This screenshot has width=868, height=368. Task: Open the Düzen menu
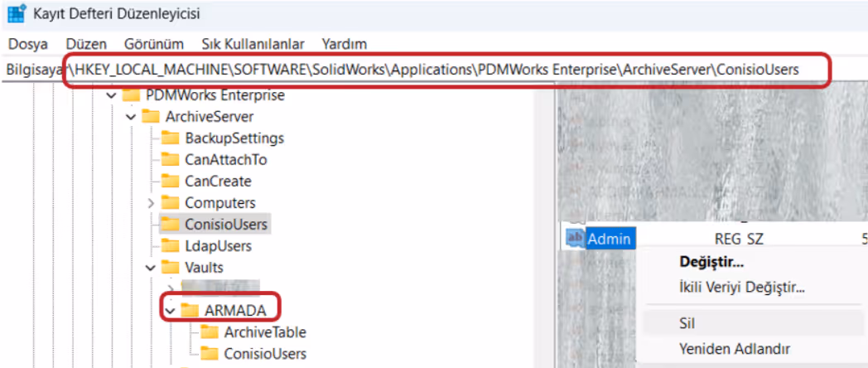(x=86, y=44)
